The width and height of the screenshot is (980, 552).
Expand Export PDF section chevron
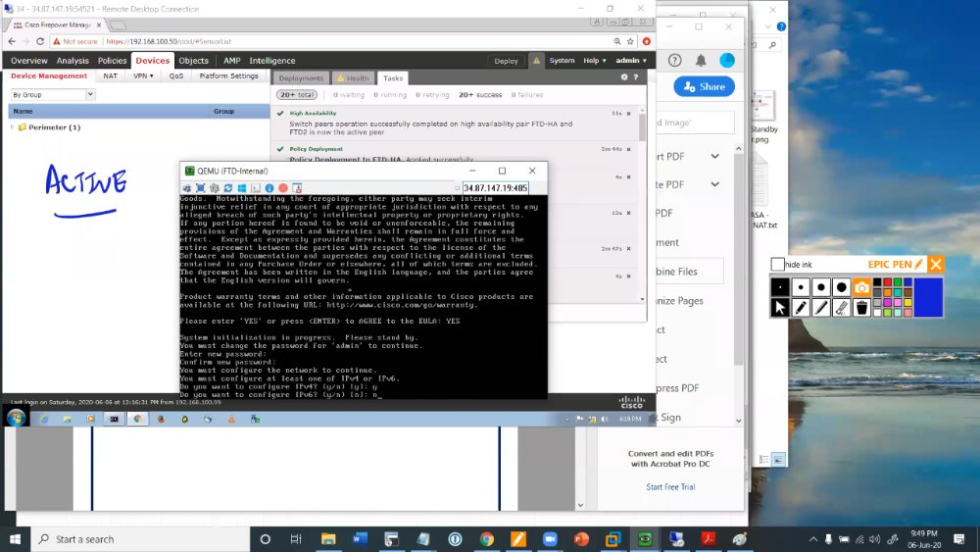pyautogui.click(x=715, y=156)
